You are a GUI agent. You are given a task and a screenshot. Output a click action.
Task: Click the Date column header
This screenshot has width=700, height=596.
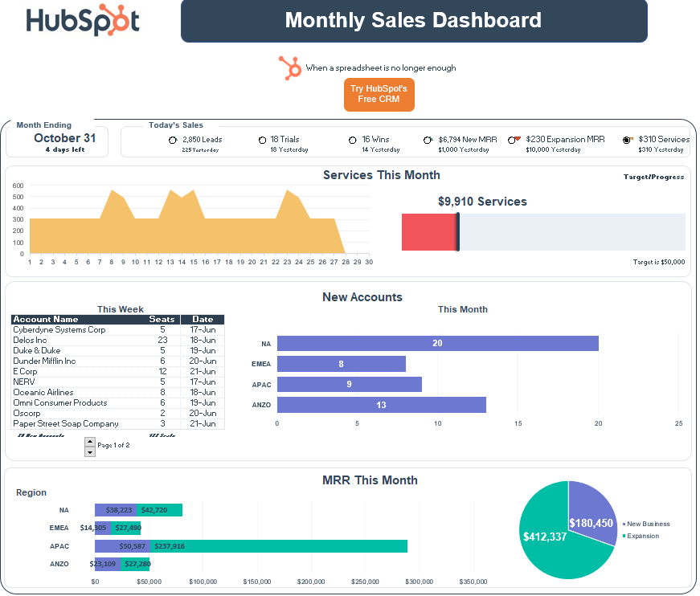coord(203,320)
